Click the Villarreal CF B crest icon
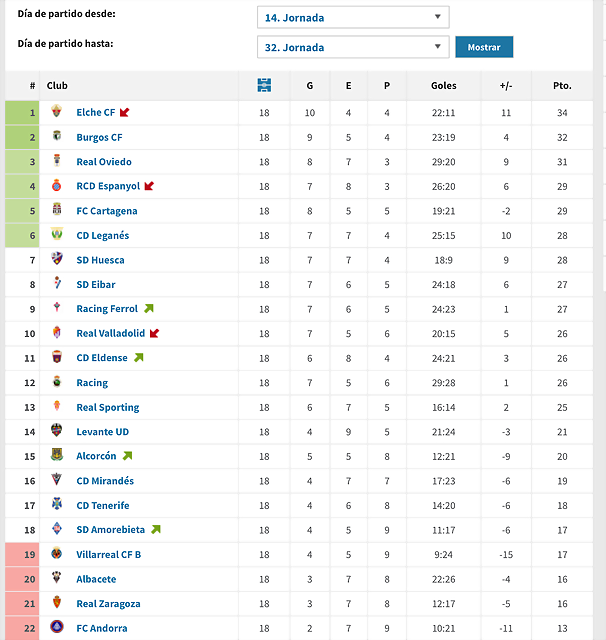This screenshot has width=606, height=640. click(x=57, y=553)
